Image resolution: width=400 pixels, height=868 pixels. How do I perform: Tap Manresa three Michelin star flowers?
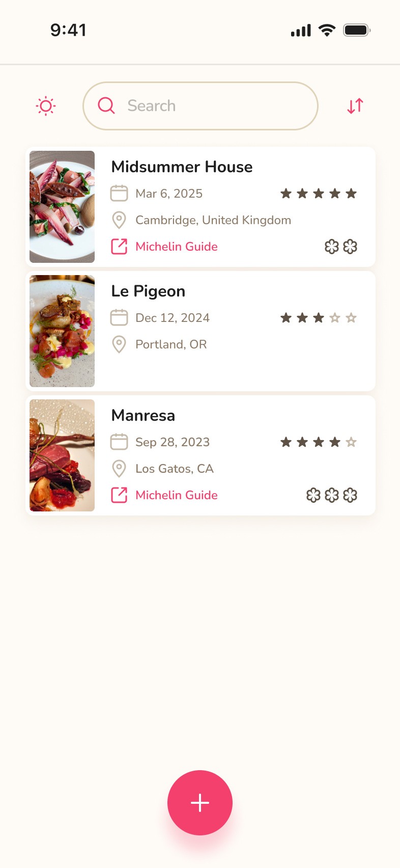pos(332,495)
